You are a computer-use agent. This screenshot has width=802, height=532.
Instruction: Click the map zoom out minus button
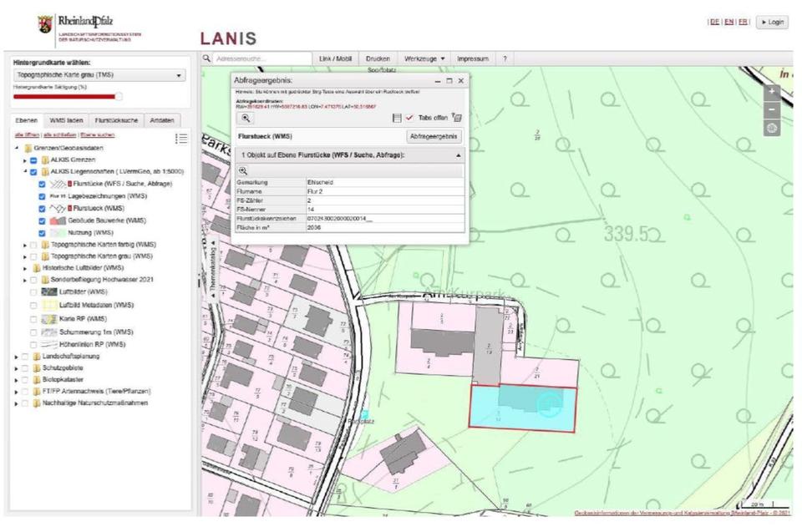coord(772,110)
